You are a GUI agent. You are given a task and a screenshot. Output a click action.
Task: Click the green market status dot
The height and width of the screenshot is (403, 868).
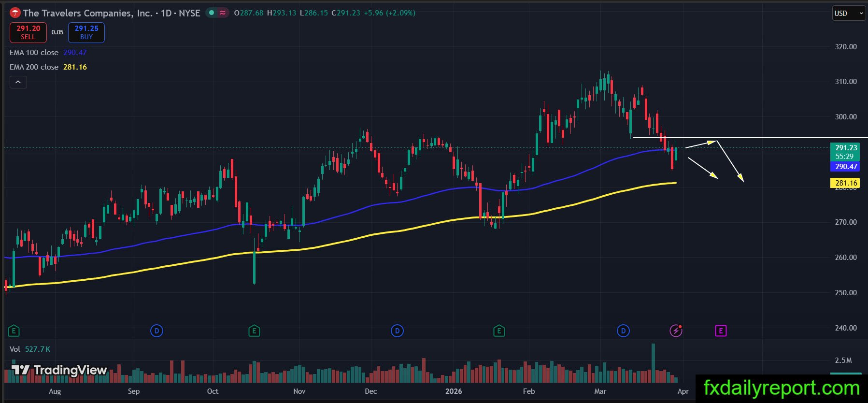pos(212,13)
